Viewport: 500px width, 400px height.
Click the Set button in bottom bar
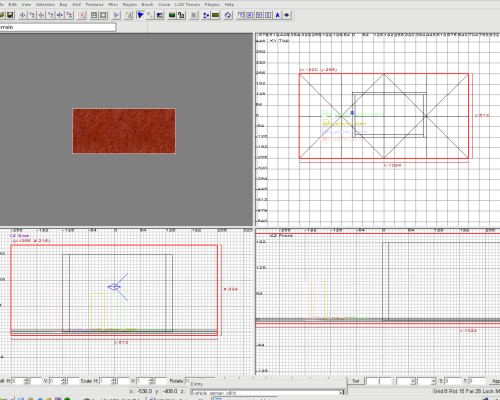(356, 381)
